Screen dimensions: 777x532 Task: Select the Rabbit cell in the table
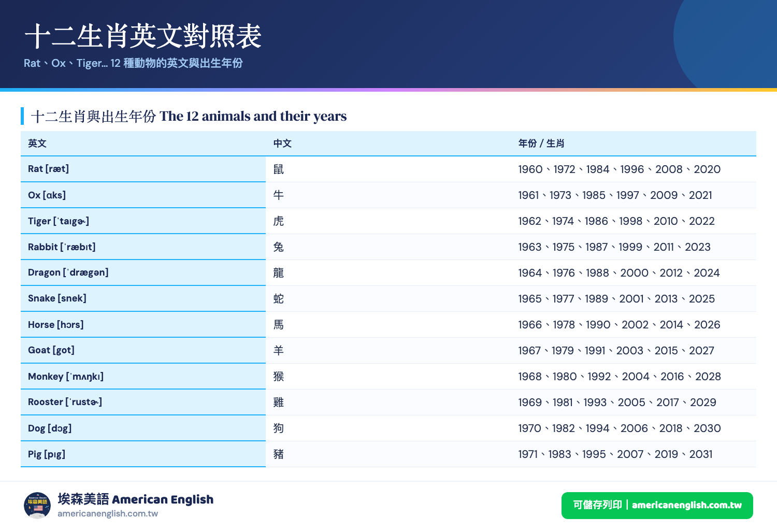143,247
